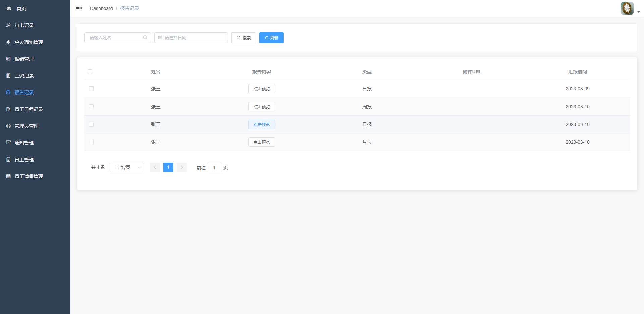Click the 搜索 search button

[x=244, y=38]
